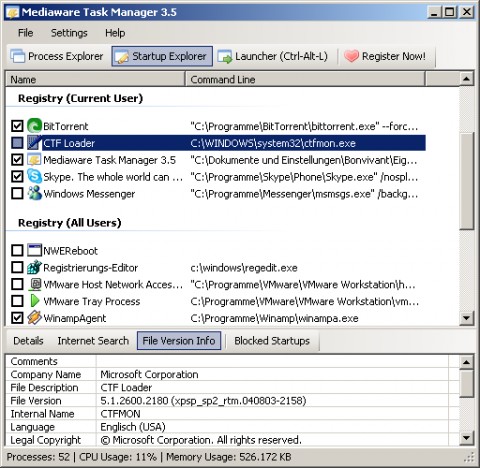Uncheck the BitTorrent startup checkbox
480x468 pixels.
click(17, 126)
